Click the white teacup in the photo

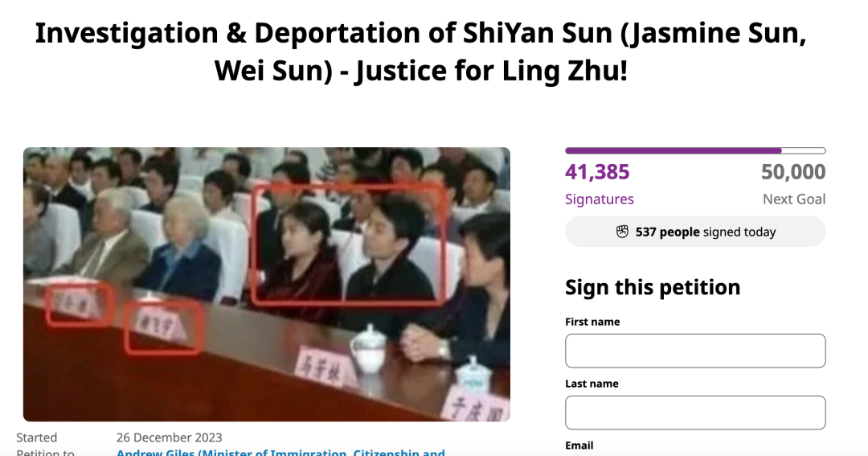[369, 347]
